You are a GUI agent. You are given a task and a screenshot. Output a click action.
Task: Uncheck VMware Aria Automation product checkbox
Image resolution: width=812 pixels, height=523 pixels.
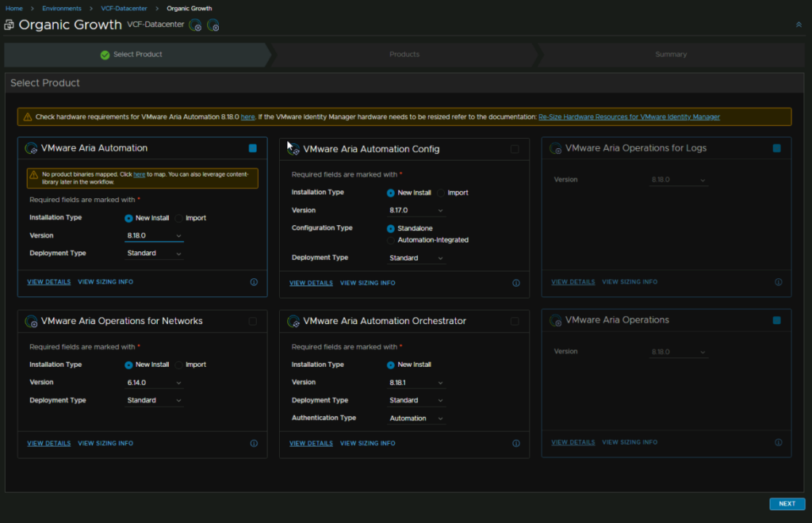coord(253,148)
